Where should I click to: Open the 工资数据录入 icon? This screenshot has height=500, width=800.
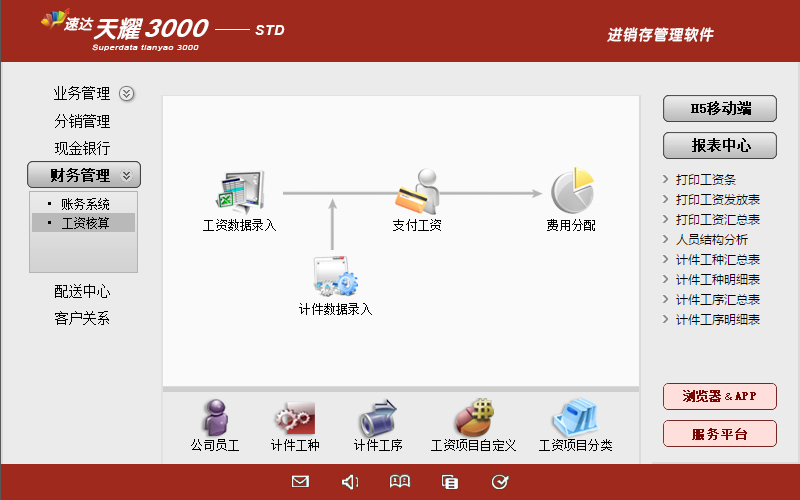(x=240, y=190)
